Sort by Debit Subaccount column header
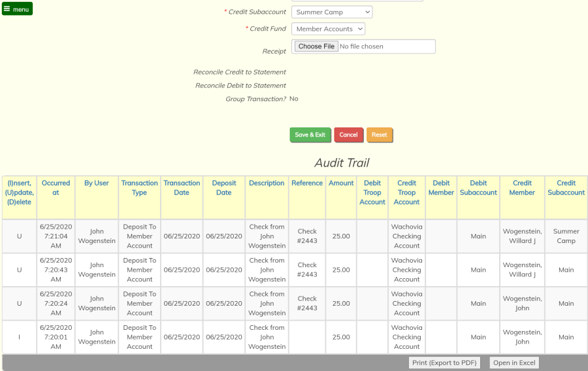Screen dimensions: 588x371 click(478, 187)
